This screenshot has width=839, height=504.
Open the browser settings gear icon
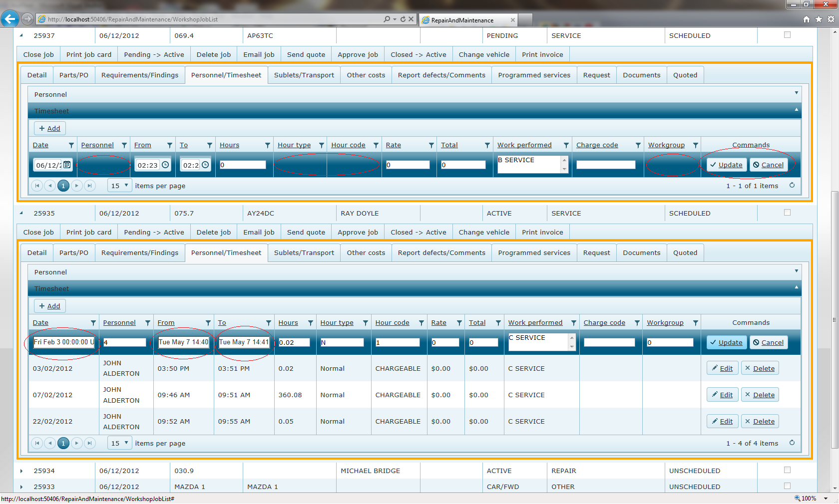831,19
